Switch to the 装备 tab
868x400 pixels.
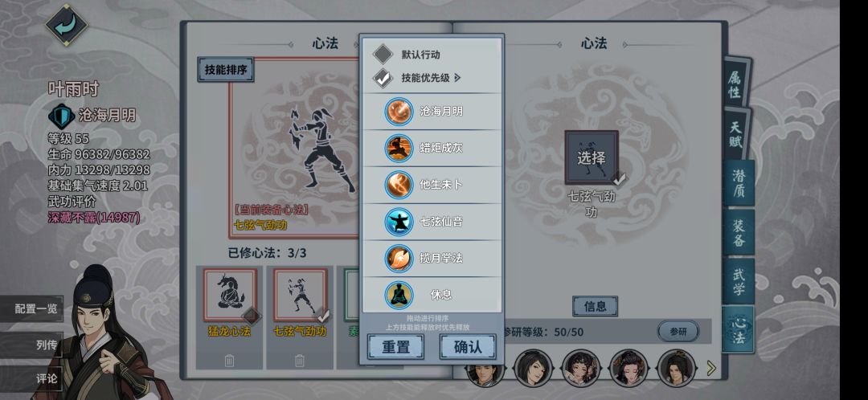click(739, 232)
